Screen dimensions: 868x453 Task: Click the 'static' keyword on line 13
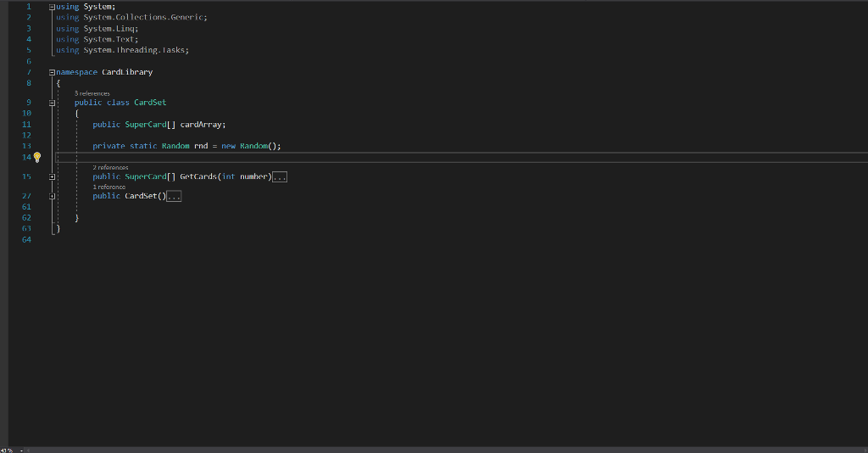coord(143,146)
